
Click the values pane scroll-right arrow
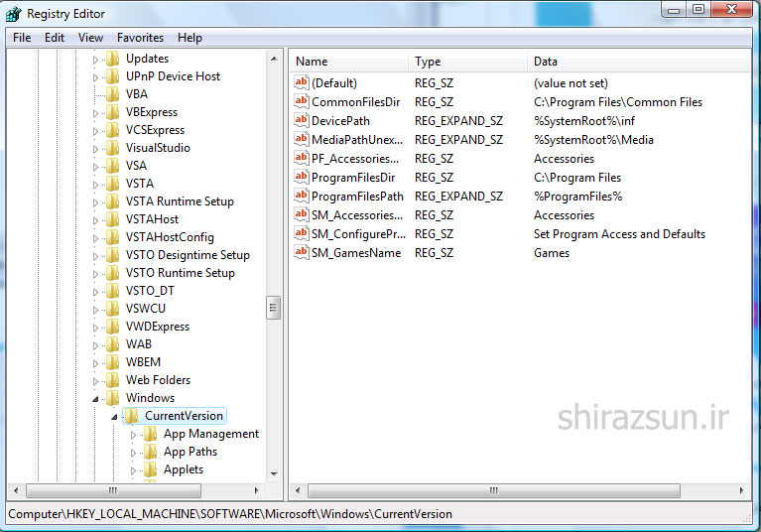point(741,490)
